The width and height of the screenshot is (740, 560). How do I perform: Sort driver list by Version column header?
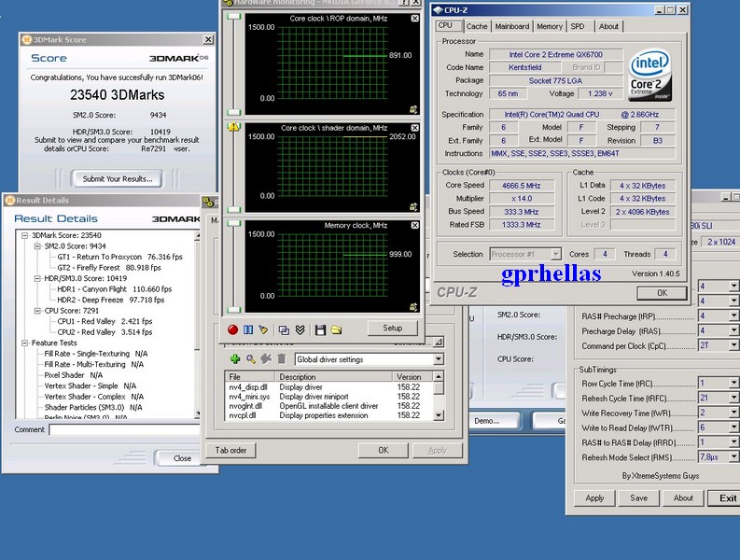(x=412, y=377)
